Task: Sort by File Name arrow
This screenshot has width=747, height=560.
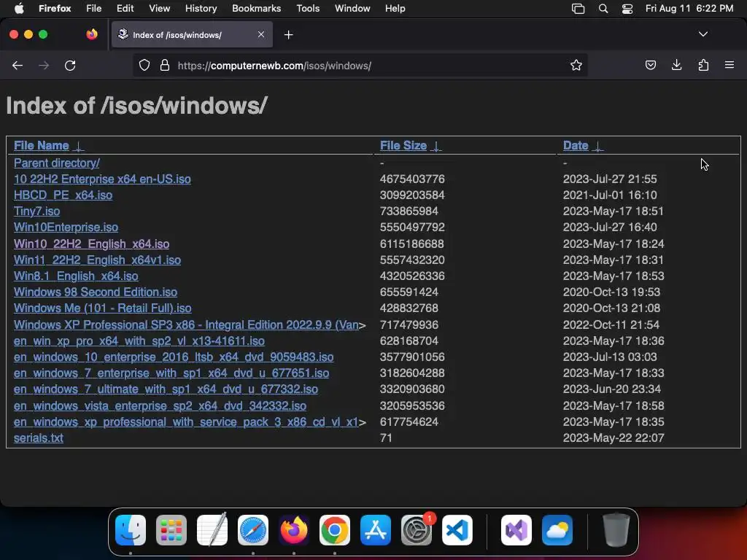Action: click(79, 146)
